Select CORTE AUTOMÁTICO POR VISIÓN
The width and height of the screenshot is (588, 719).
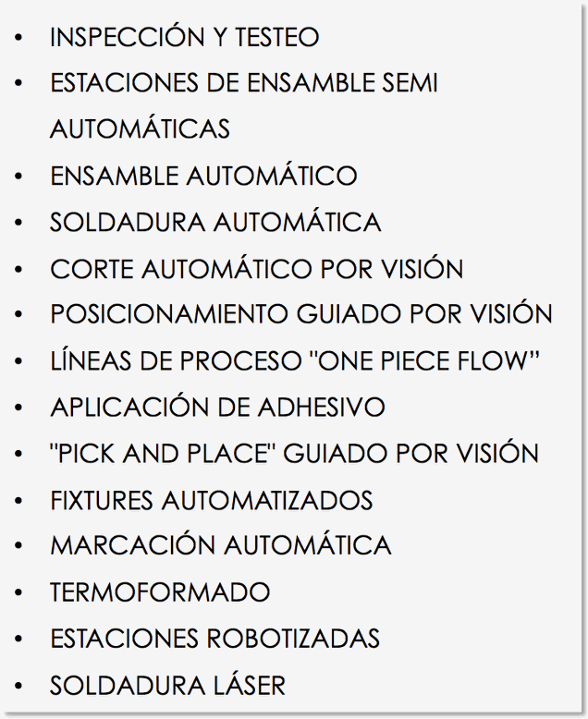click(256, 268)
